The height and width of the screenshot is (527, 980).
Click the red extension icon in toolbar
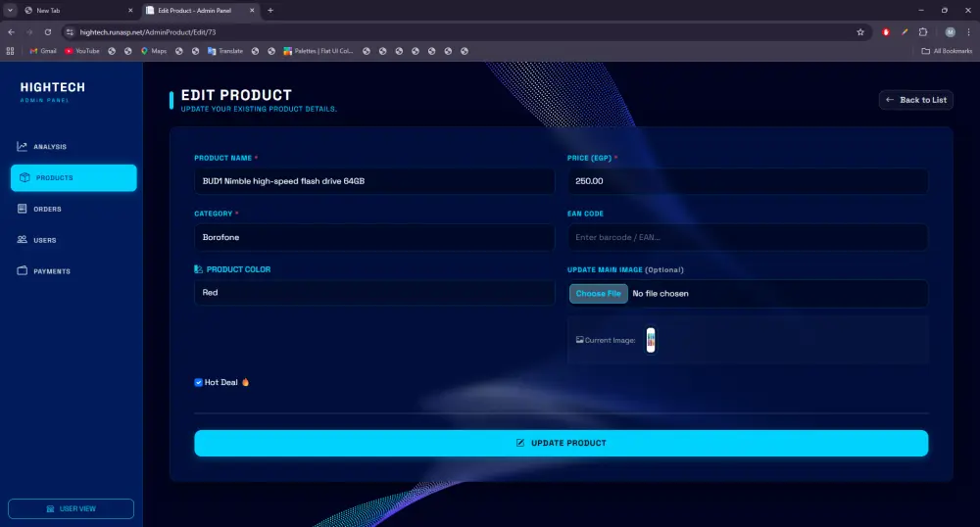tap(886, 32)
